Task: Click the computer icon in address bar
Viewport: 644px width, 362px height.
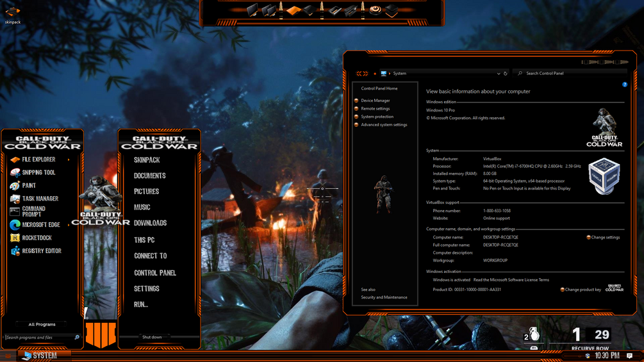Action: tap(384, 74)
